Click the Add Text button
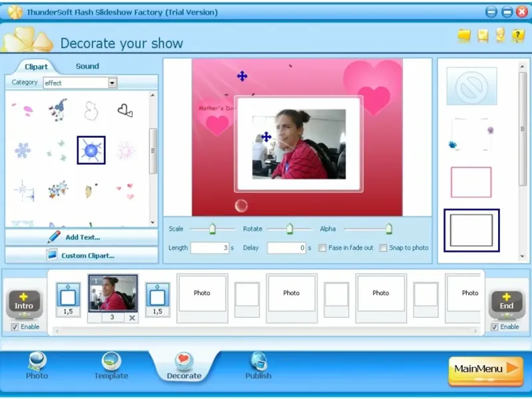Screen dimensions: 532x399 pos(81,237)
